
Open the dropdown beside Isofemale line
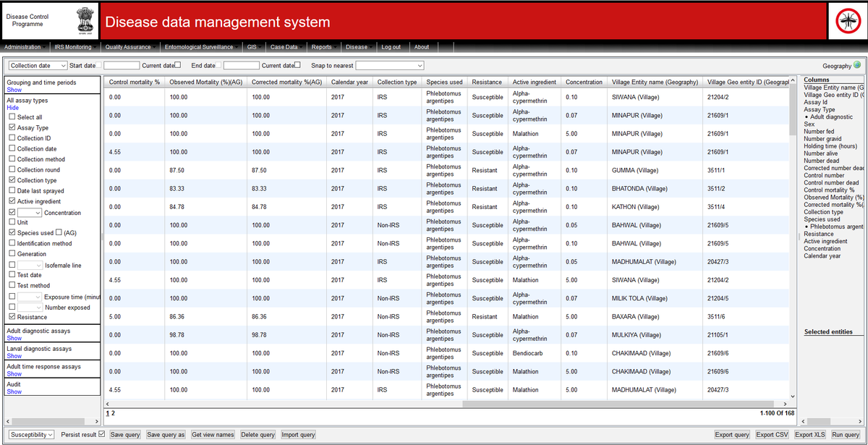tap(30, 265)
